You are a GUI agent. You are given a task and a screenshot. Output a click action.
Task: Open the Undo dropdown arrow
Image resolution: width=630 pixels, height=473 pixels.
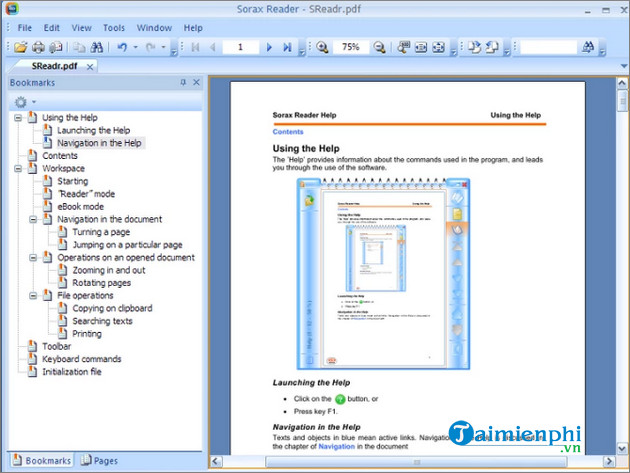coord(135,47)
